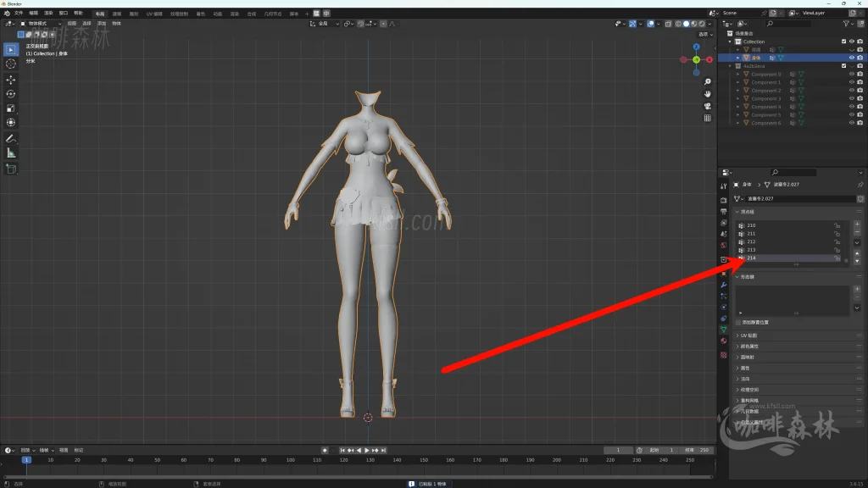
Task: Add new vertex group with plus button
Action: click(x=857, y=224)
